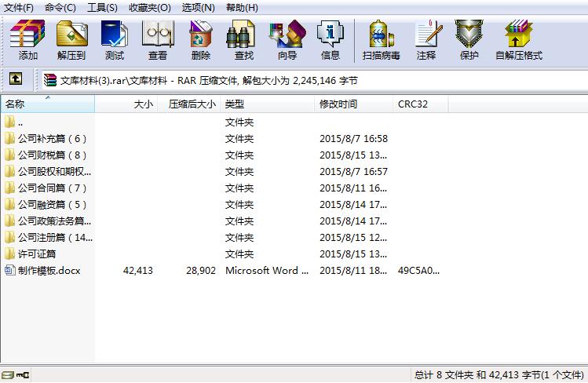Show archive Info (信息) icon

click(x=331, y=41)
